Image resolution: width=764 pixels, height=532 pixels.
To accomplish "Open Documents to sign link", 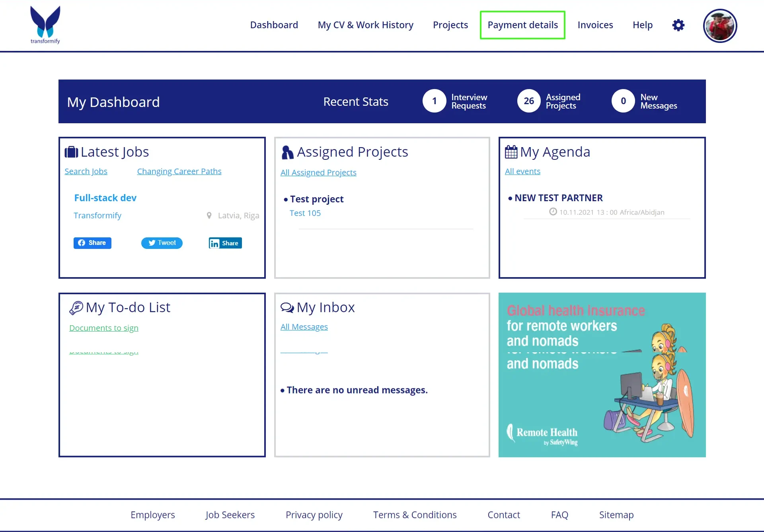I will pos(104,328).
